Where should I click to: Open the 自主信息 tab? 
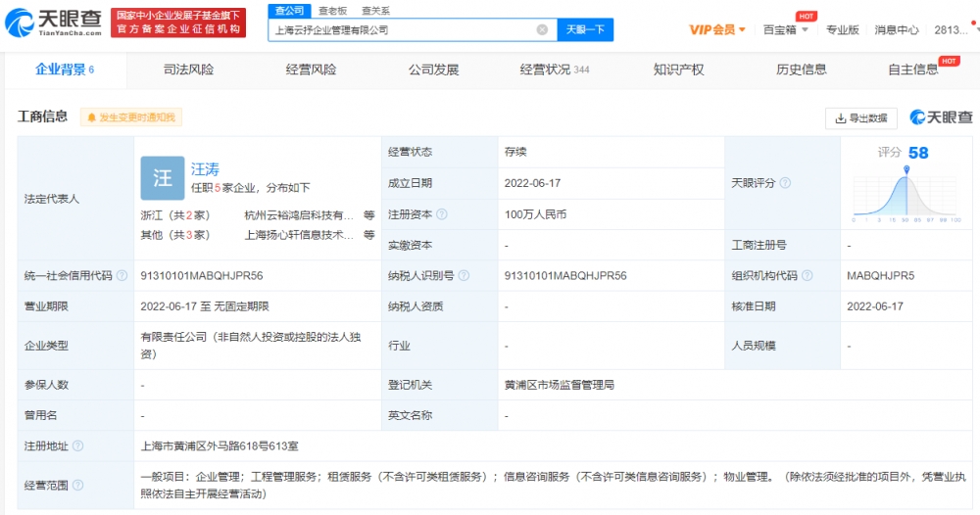pos(913,70)
